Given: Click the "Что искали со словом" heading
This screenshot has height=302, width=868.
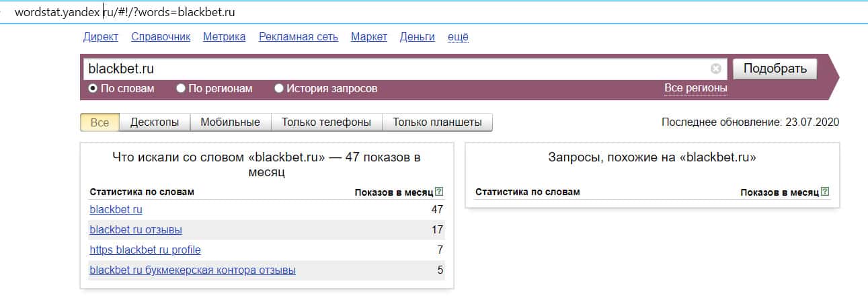Looking at the screenshot, I should coord(267,164).
